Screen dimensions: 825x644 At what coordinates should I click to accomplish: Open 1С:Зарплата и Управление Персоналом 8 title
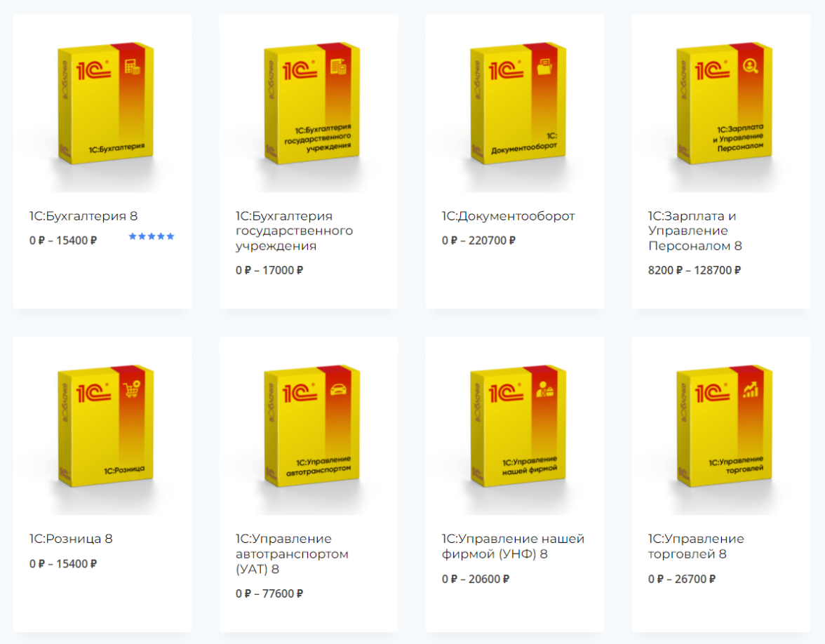click(695, 231)
